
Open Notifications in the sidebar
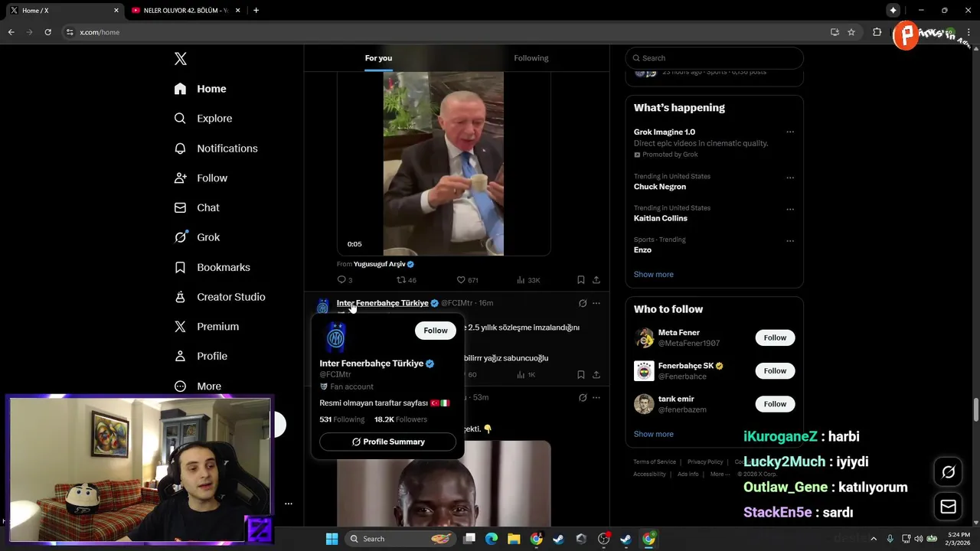click(x=216, y=148)
